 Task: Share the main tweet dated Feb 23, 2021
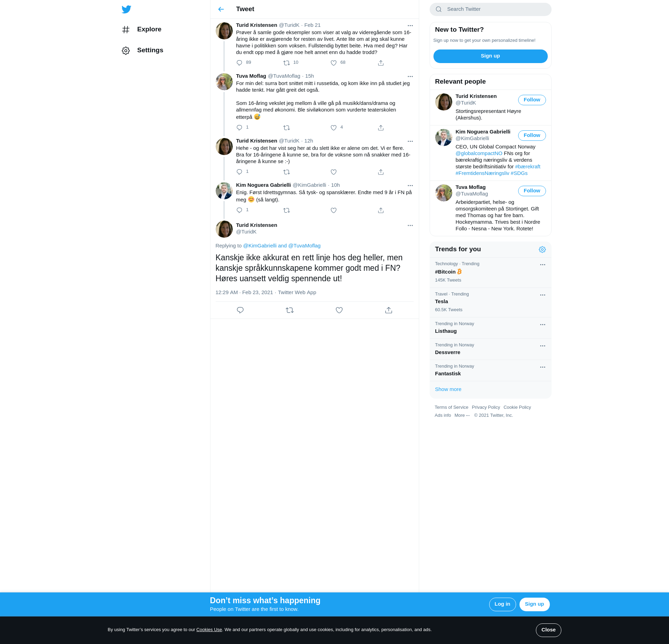click(x=389, y=310)
